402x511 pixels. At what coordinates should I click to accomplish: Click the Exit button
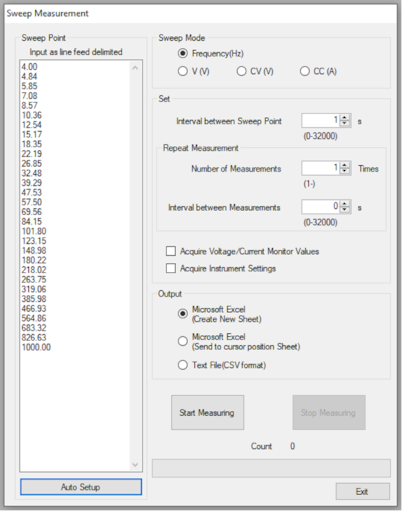(362, 491)
